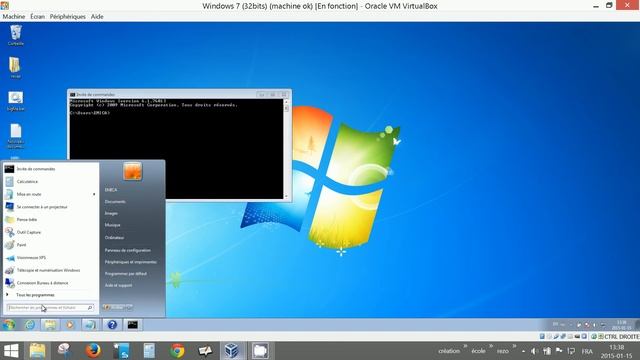This screenshot has width=640, height=360.
Task: Select the Corbeille desktop icon
Action: [x=16, y=35]
